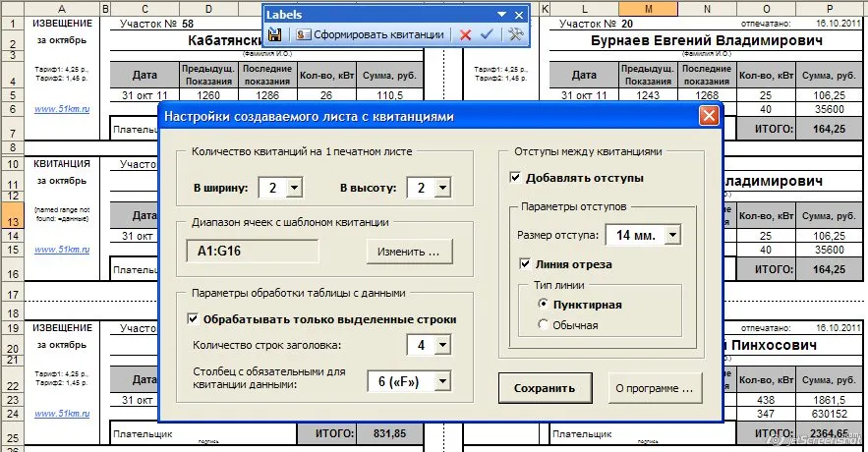The height and width of the screenshot is (452, 868).
Task: Click the blue checkmark icon in Labels toolbar
Action: [486, 34]
